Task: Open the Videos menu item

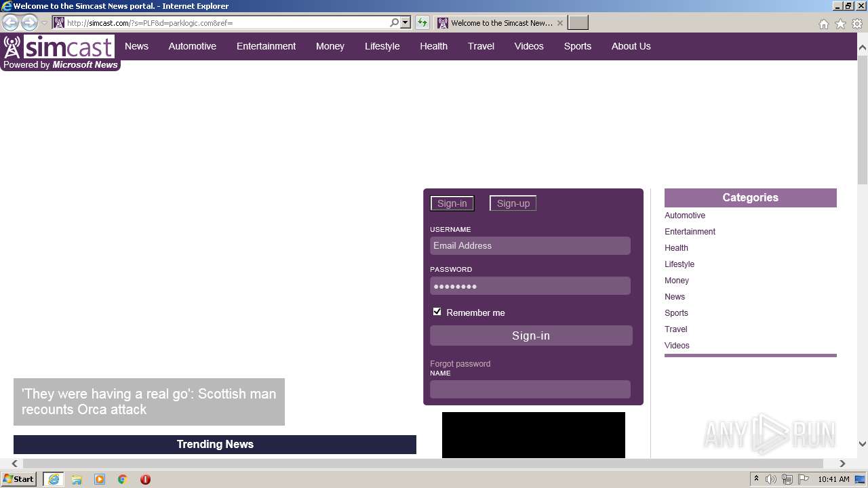Action: 529,46
